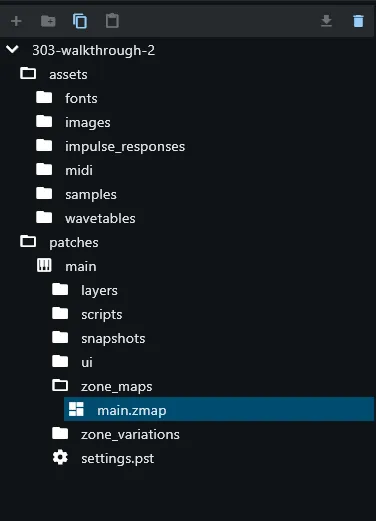The height and width of the screenshot is (521, 376).
Task: Open the main.zmap file
Action: [219, 409]
